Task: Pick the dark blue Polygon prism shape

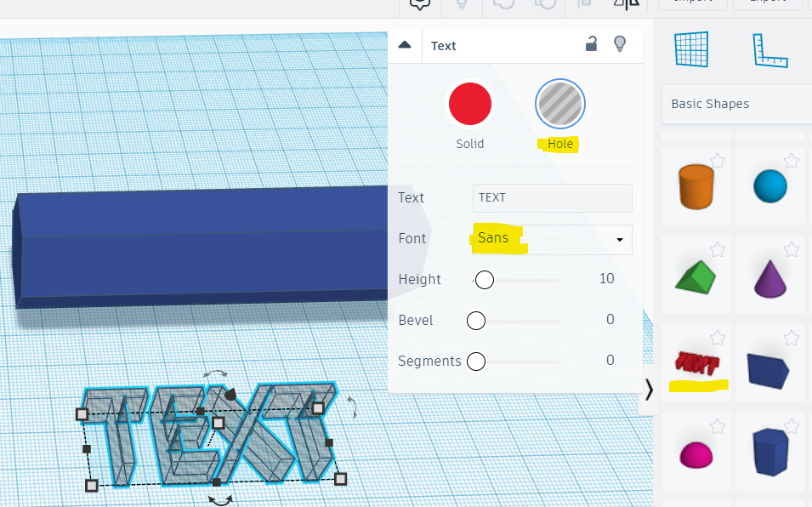Action: click(x=770, y=452)
